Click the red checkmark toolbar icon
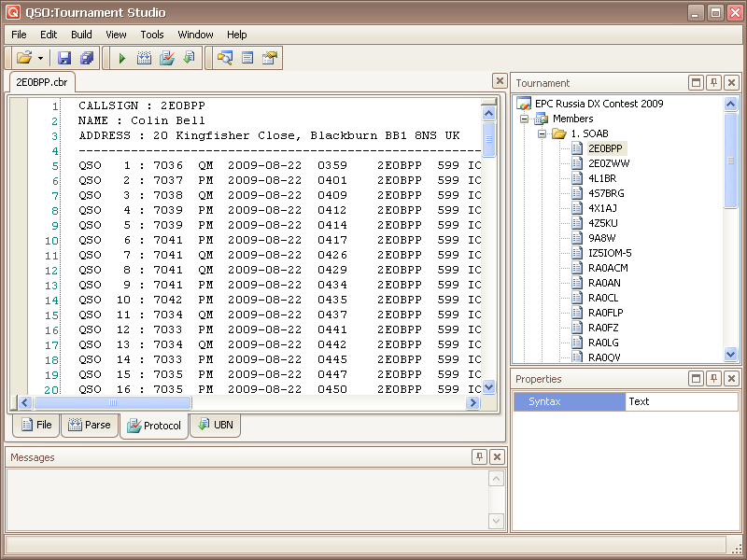 167,58
